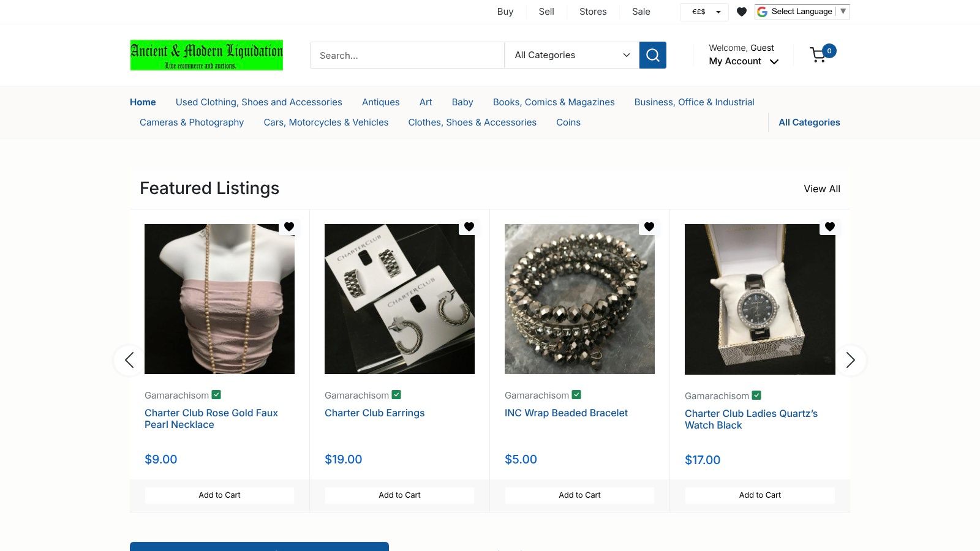980x551 pixels.
Task: Open the Baby category
Action: 462,102
